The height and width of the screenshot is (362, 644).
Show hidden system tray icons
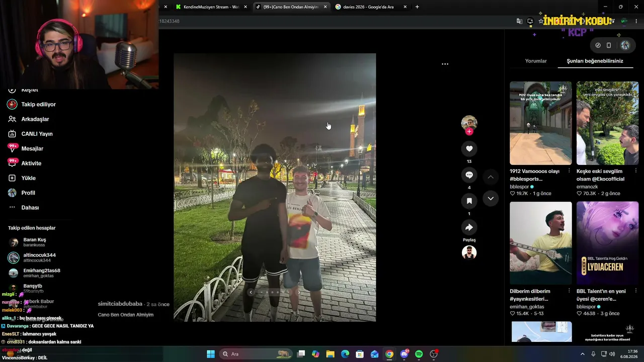pos(583,354)
